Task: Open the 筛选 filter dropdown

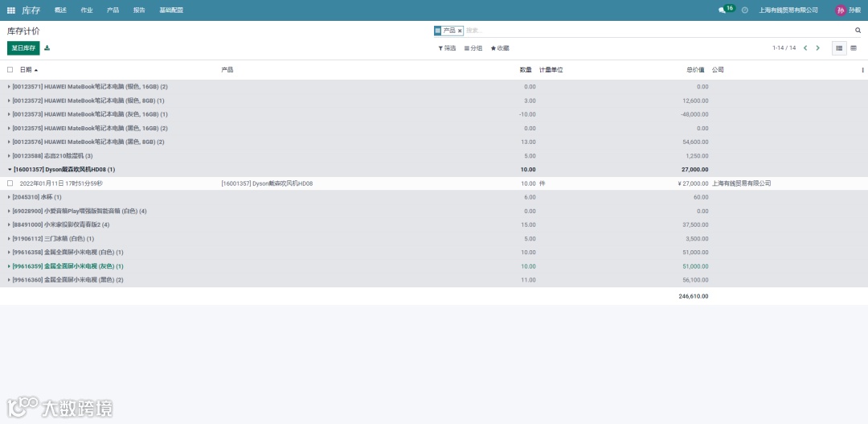Action: tap(448, 48)
